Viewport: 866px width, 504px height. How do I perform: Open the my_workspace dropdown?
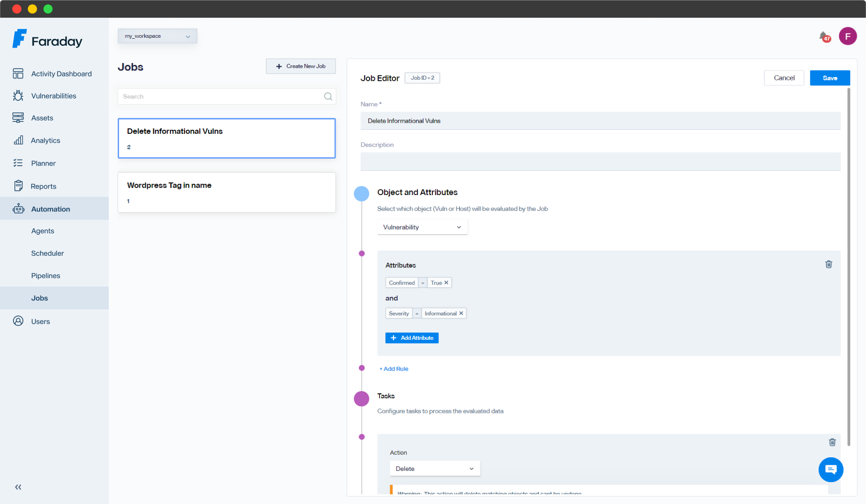[157, 36]
